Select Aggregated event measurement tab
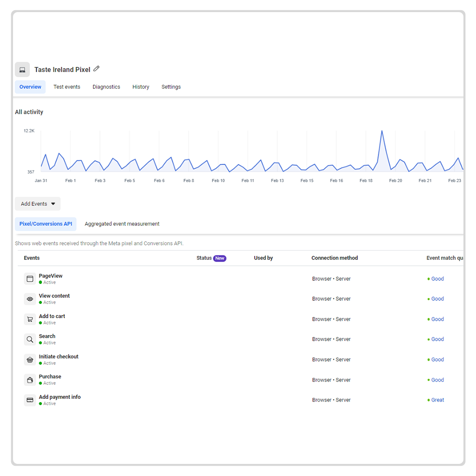Screen dimensions: 476x476 coord(122,224)
